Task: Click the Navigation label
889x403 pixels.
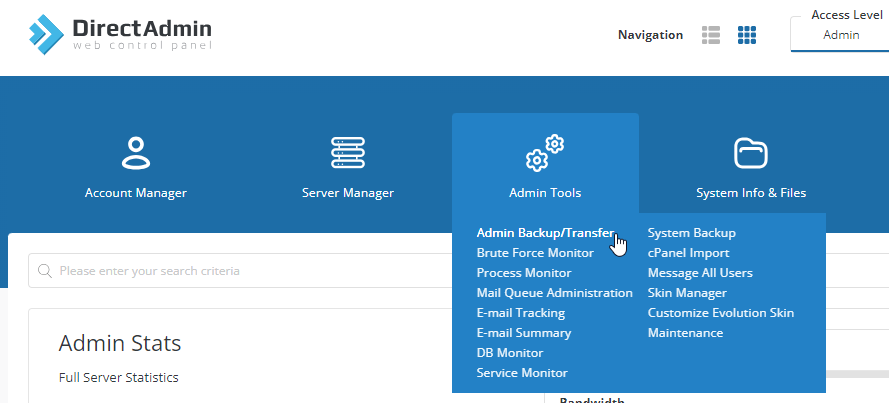Action: click(x=650, y=35)
